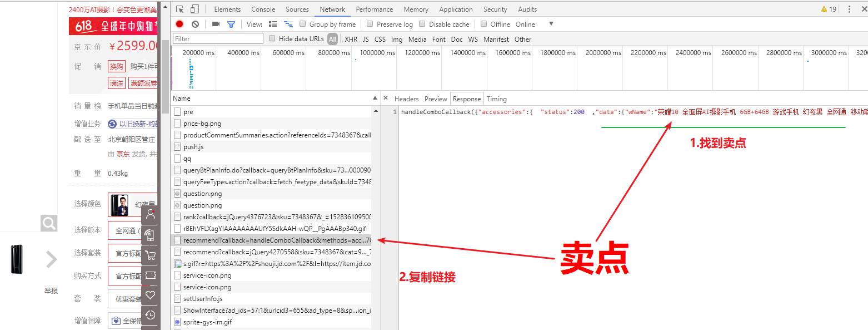Open the Timing tab of the request
Screen dimensions: 868x330
pos(497,98)
